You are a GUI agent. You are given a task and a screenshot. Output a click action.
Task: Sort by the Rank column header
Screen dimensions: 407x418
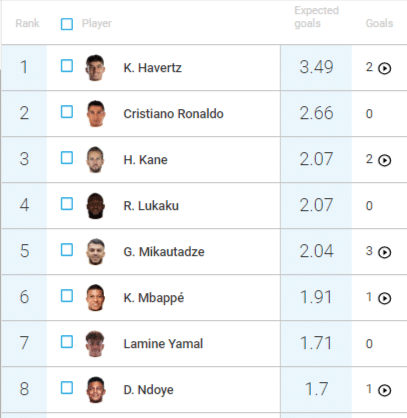point(27,23)
